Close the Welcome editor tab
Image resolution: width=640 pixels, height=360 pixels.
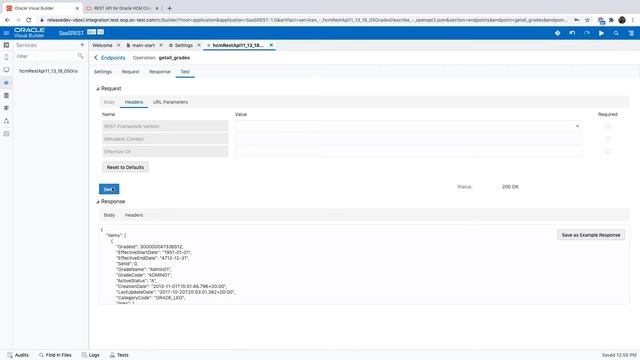point(118,45)
